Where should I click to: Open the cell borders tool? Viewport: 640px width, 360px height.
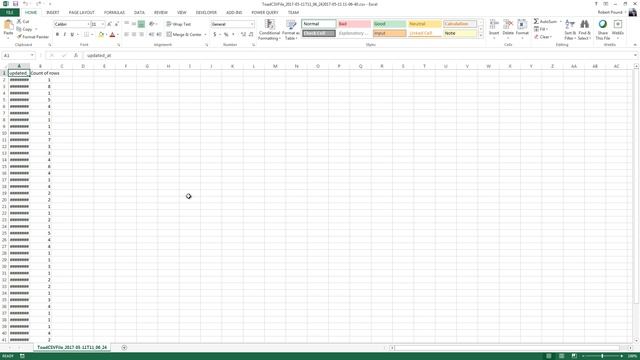[x=86, y=35]
